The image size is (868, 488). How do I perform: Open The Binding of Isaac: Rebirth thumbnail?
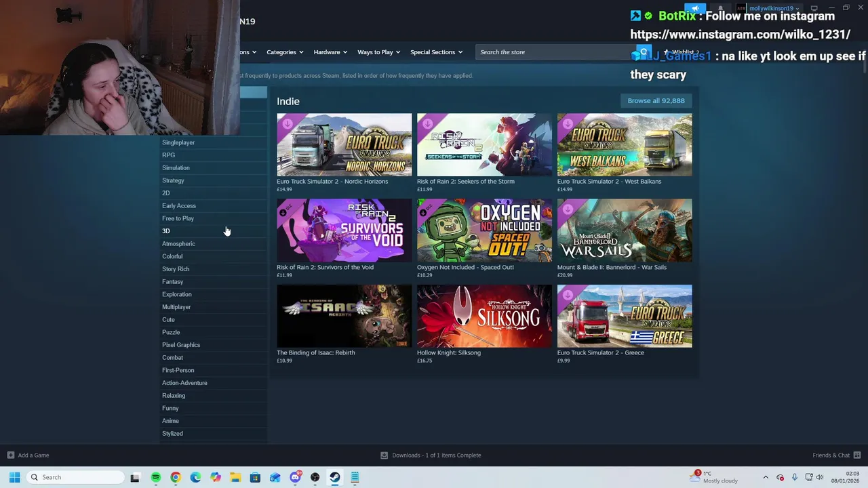344,317
